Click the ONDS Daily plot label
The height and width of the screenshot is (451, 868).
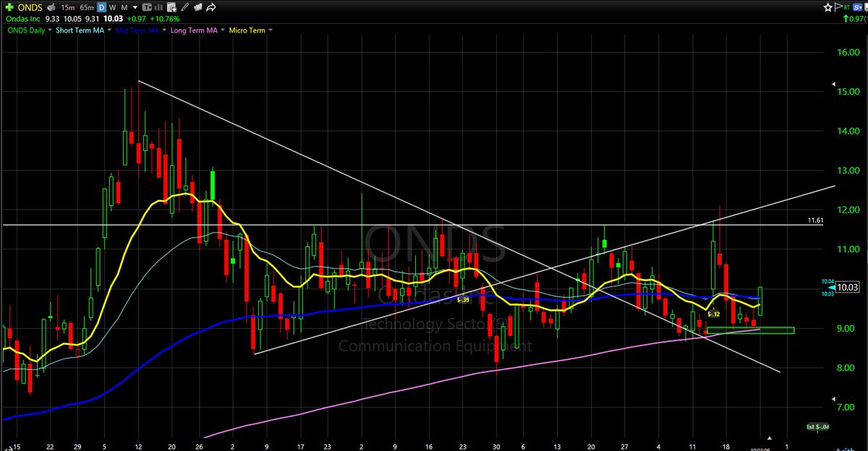click(26, 30)
